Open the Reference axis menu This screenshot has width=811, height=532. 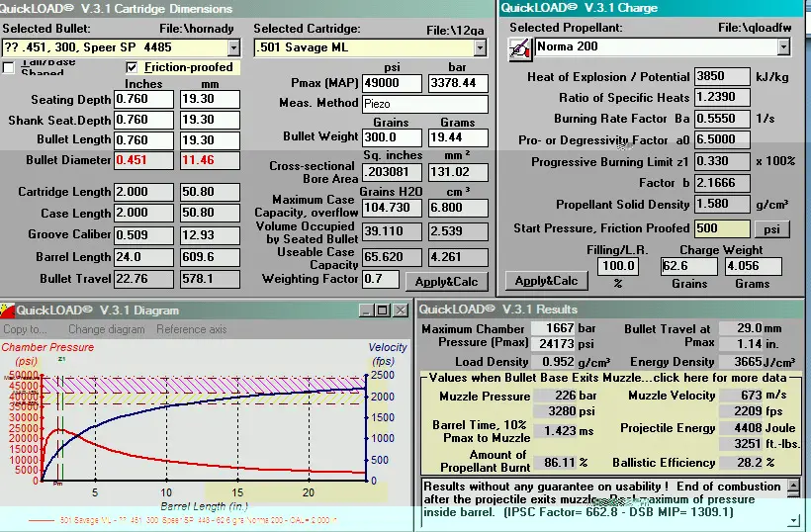pos(192,329)
